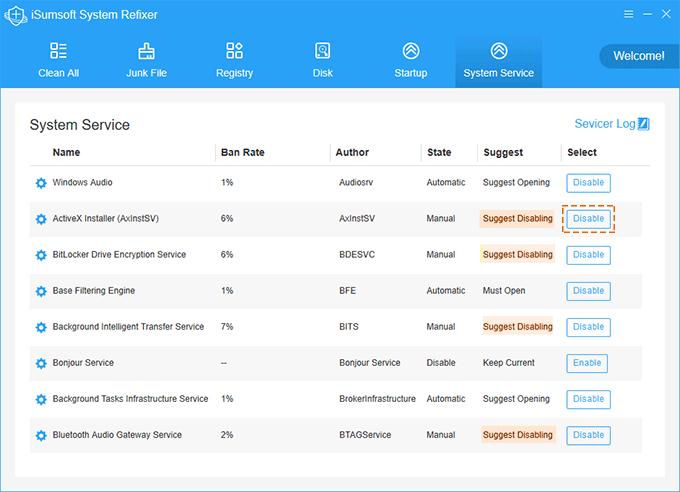
Task: Go to the Disk tab
Action: (323, 60)
